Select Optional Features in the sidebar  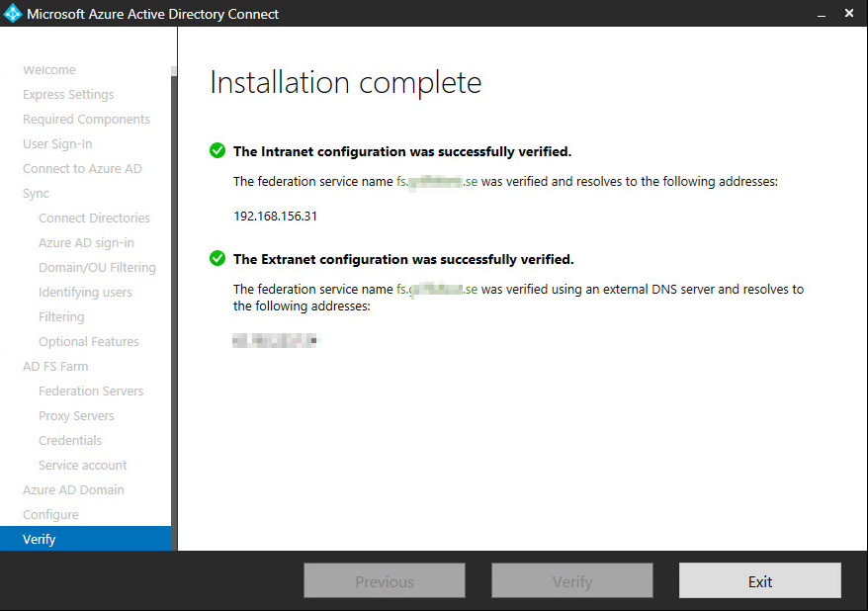tap(89, 341)
